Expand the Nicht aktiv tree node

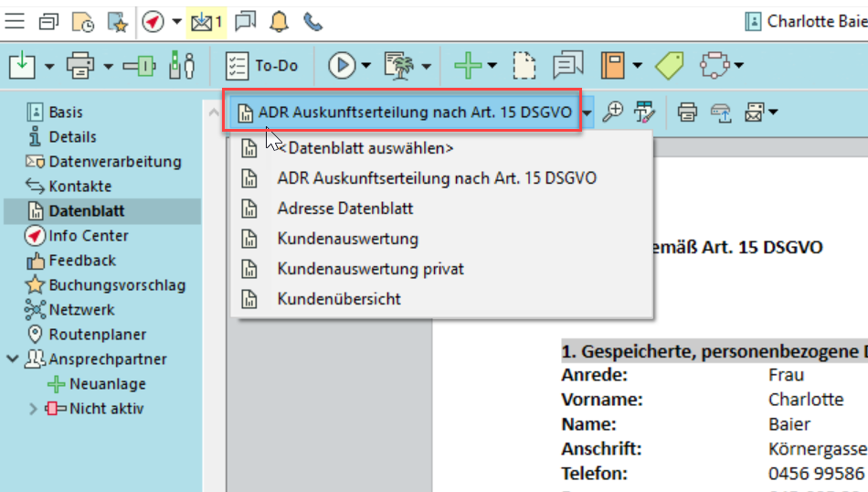[34, 409]
